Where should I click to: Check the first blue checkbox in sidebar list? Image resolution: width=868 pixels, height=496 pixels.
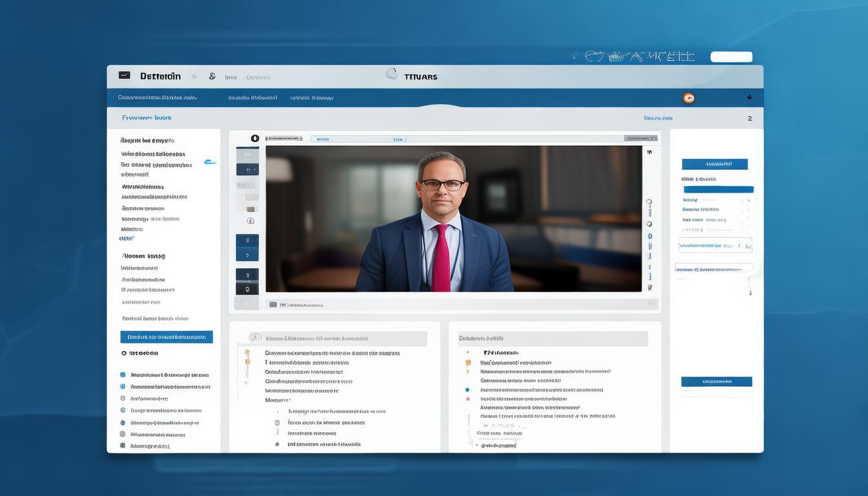tap(123, 375)
